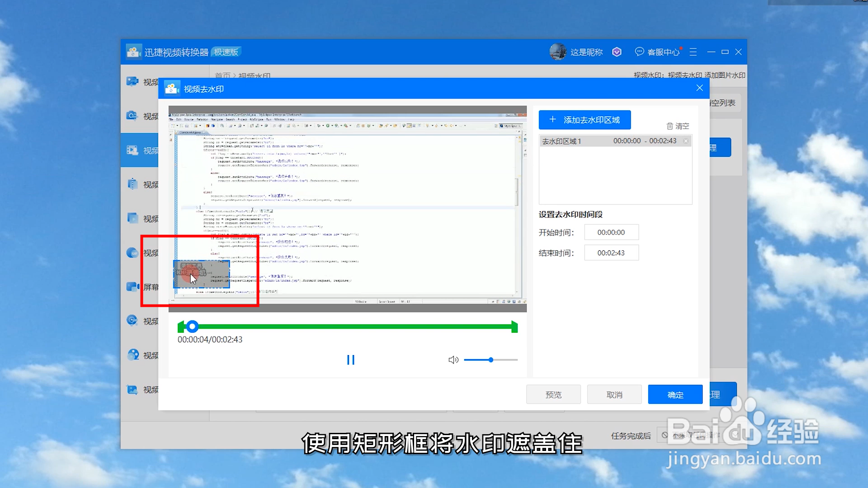The height and width of the screenshot is (488, 868).
Task: Click the add watermark removal area button
Action: [x=584, y=120]
